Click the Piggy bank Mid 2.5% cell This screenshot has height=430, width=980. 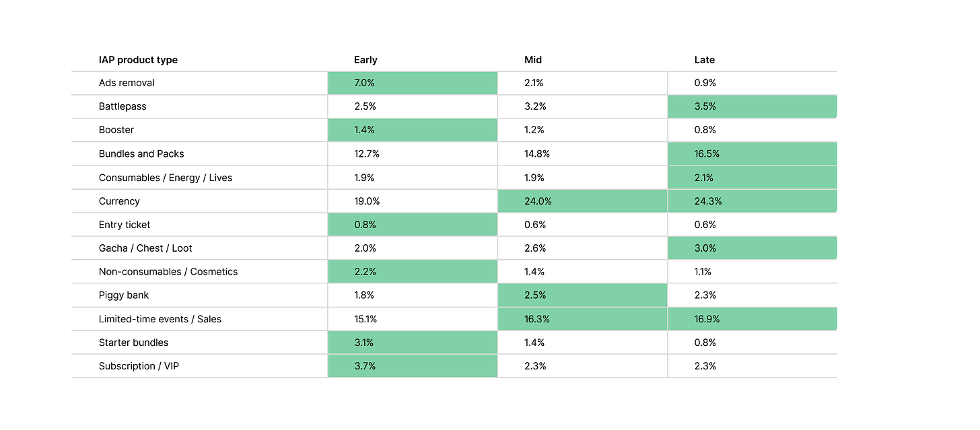pos(582,295)
